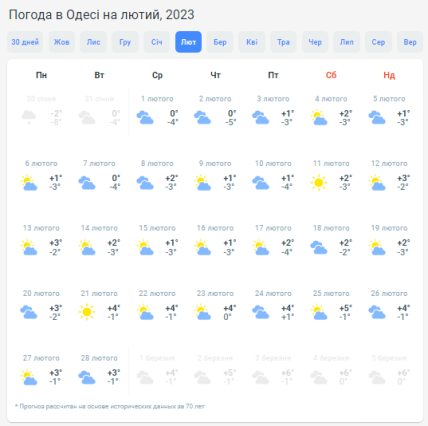Image resolution: width=428 pixels, height=426 pixels.
Task: Switch to the Жов month tab
Action: coord(62,42)
